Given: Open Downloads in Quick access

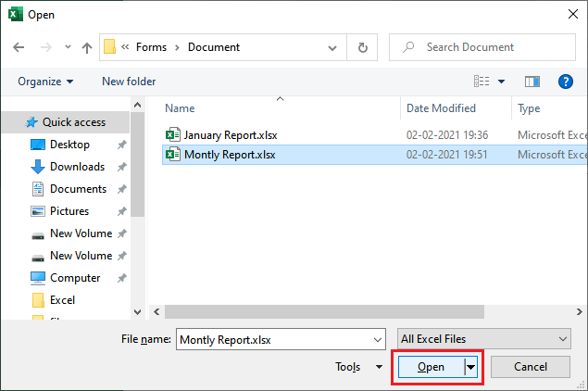Looking at the screenshot, I should pos(77,167).
